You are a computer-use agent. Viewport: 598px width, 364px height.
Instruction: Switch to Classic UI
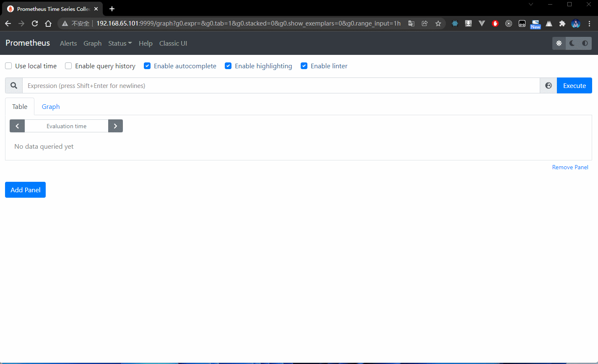pos(173,43)
